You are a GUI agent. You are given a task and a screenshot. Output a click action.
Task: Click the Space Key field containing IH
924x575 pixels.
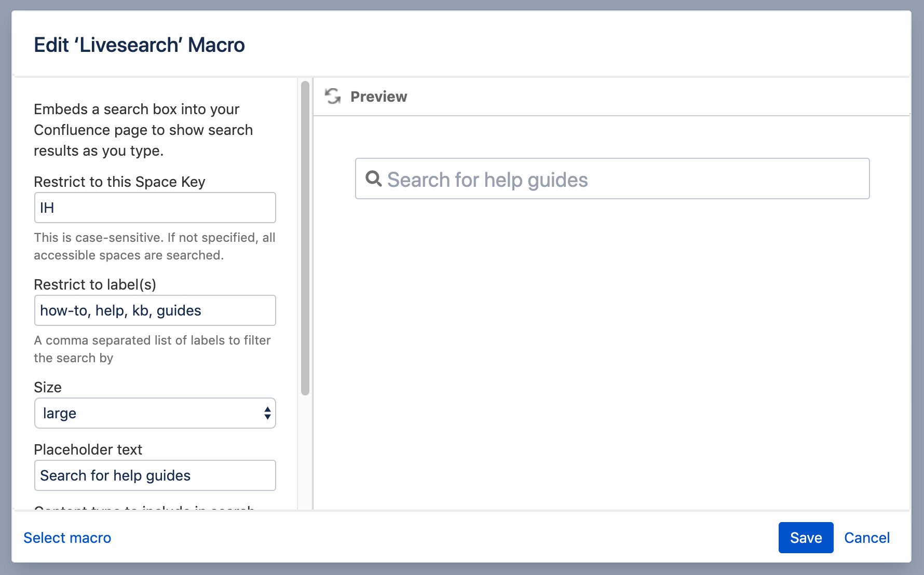click(155, 208)
